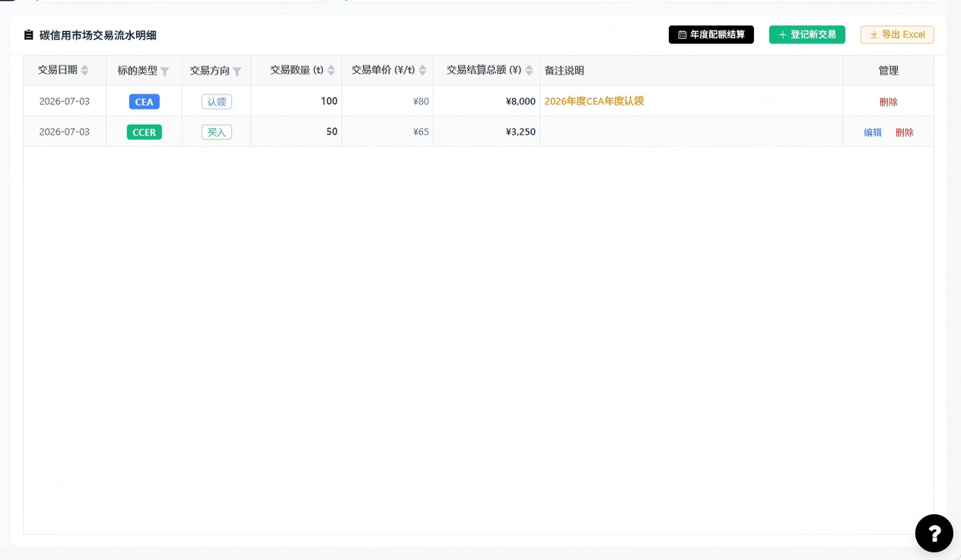Sort by 交易单价 using its sort icon

422,71
